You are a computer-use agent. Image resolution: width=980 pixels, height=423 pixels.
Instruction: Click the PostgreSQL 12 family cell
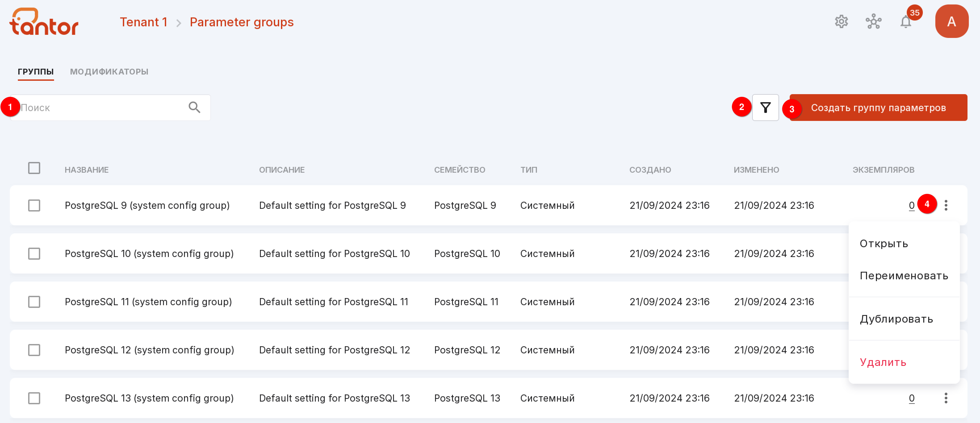tap(467, 350)
